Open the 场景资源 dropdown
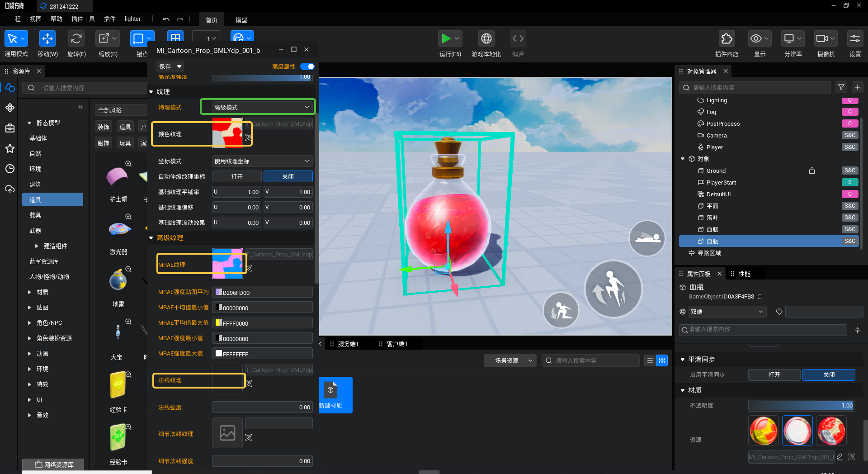868x474 pixels. pyautogui.click(x=510, y=360)
